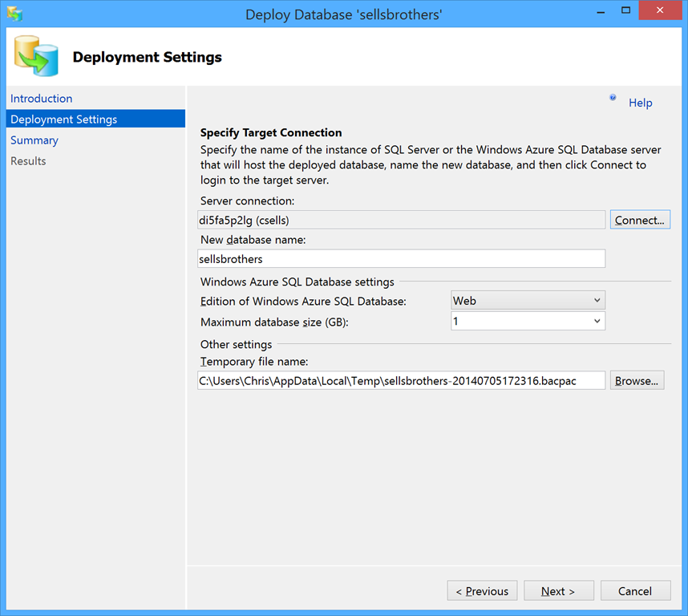This screenshot has width=688, height=616.
Task: Click the 'Maximum database size (GB):' label
Action: [274, 322]
